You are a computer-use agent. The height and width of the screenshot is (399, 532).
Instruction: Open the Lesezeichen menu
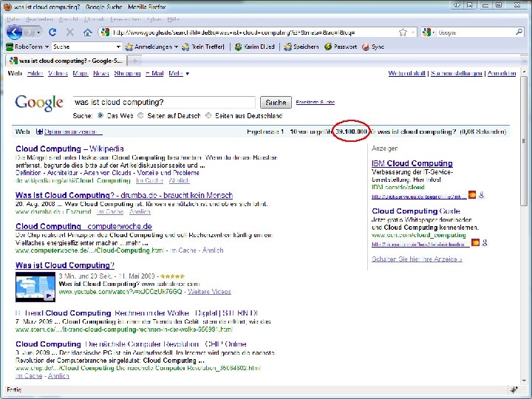[126, 19]
